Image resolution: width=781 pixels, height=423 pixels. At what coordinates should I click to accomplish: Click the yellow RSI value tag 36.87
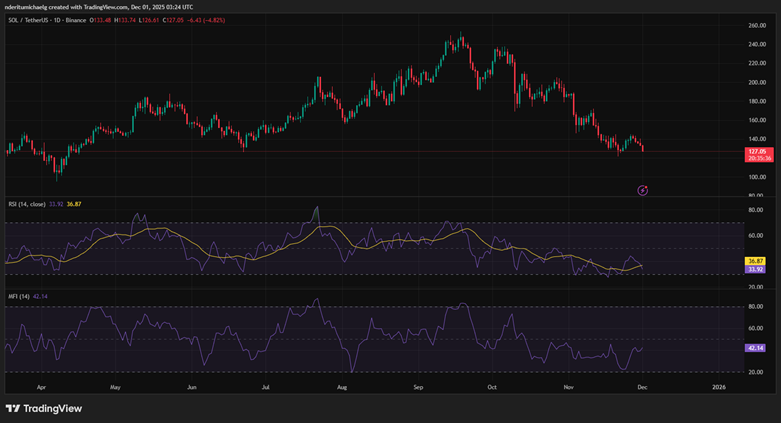(x=756, y=261)
